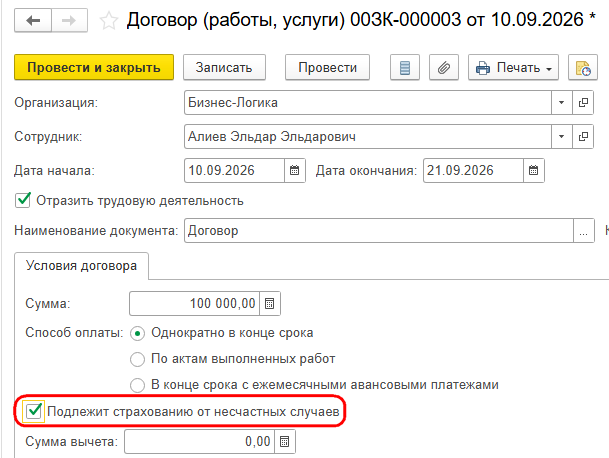Click the Сумма вычета field 0,00
The height and width of the screenshot is (458, 609).
coord(199,441)
